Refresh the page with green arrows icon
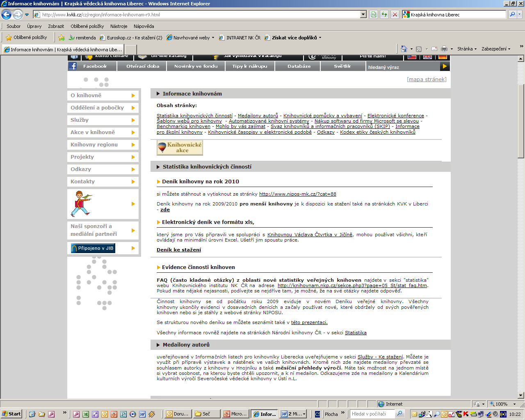The height and width of the screenshot is (420, 525). pyautogui.click(x=384, y=14)
